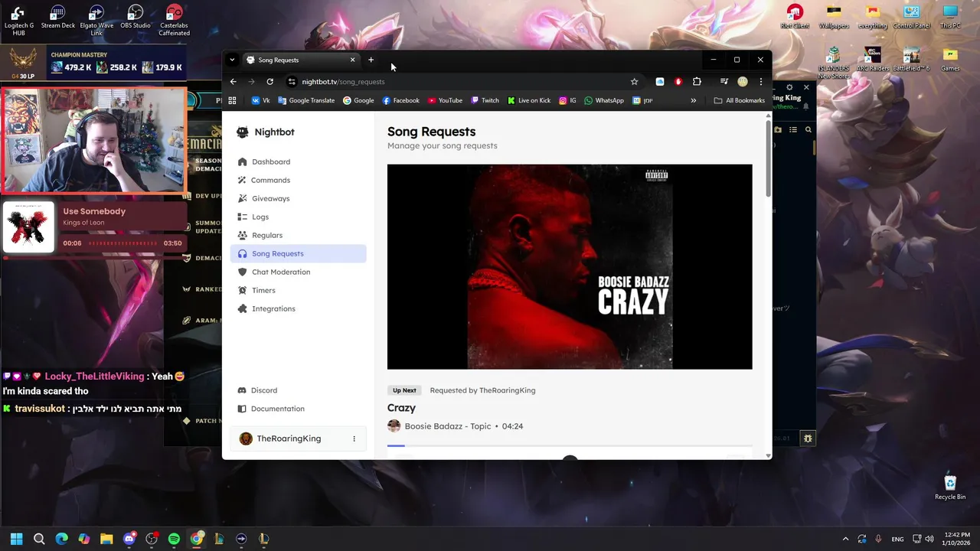
Task: Open the Recycle Bin
Action: coord(950,487)
